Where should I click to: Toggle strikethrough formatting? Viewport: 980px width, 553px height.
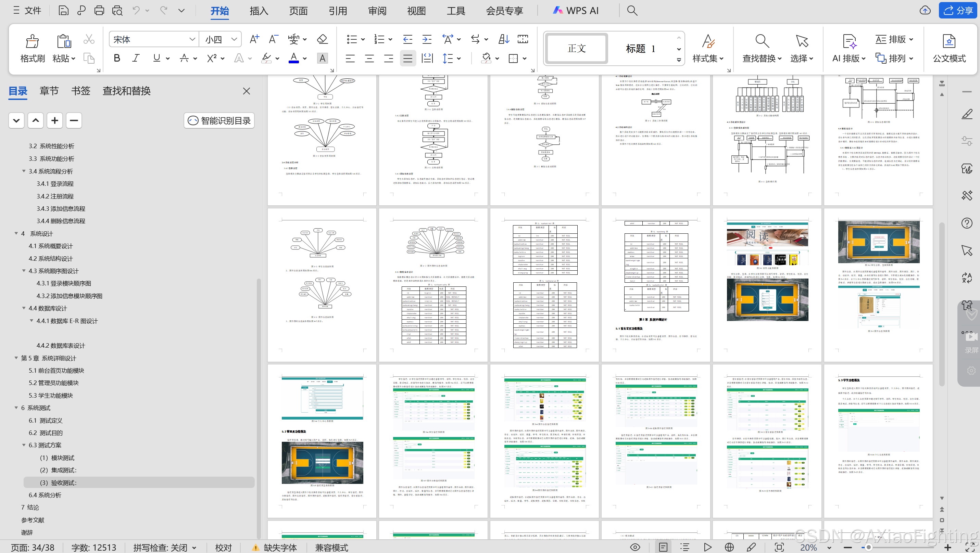point(184,58)
